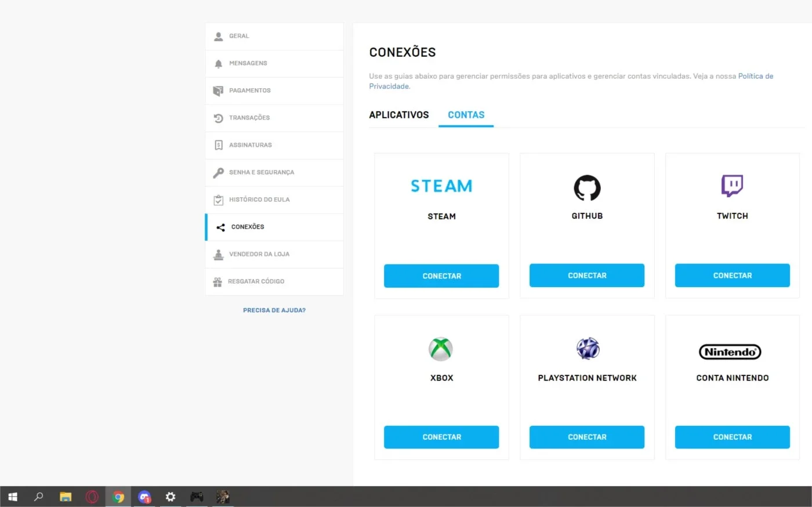The height and width of the screenshot is (507, 812).
Task: Click the Senha e Segurança key icon
Action: pos(218,173)
